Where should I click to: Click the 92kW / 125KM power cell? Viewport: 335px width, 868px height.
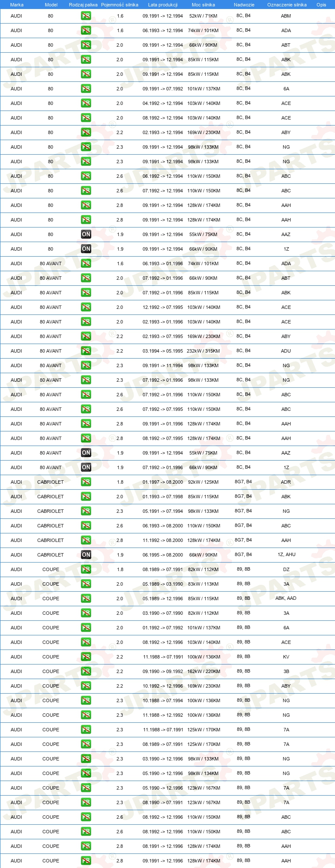pos(203,482)
